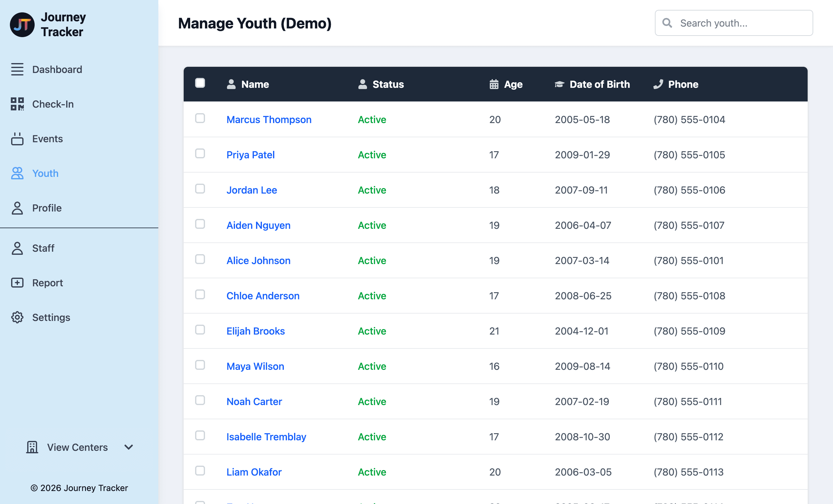Click the Phone column header
833x504 pixels.
pyautogui.click(x=683, y=84)
